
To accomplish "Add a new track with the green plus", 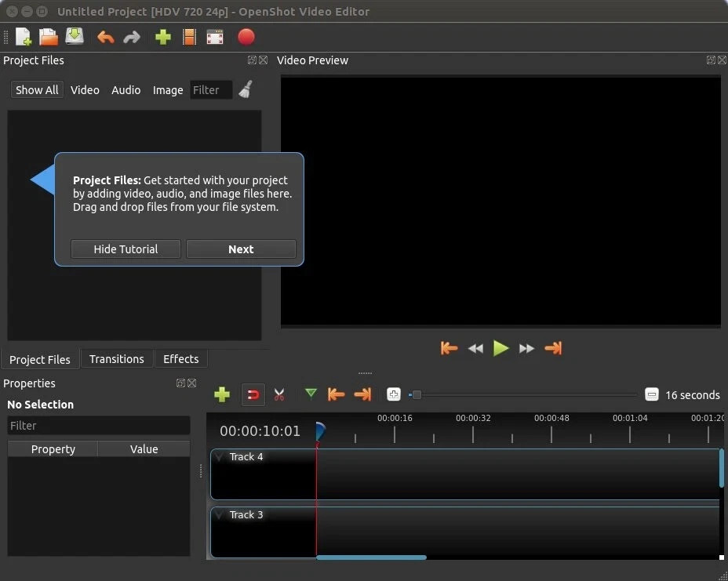I will click(x=222, y=394).
